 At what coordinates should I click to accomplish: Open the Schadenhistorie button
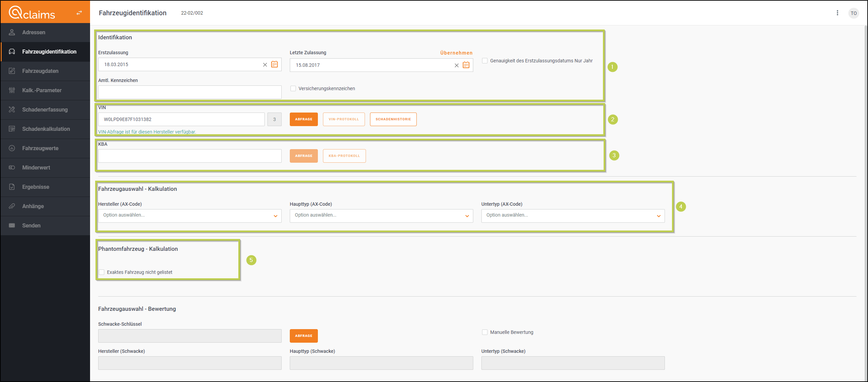point(393,119)
